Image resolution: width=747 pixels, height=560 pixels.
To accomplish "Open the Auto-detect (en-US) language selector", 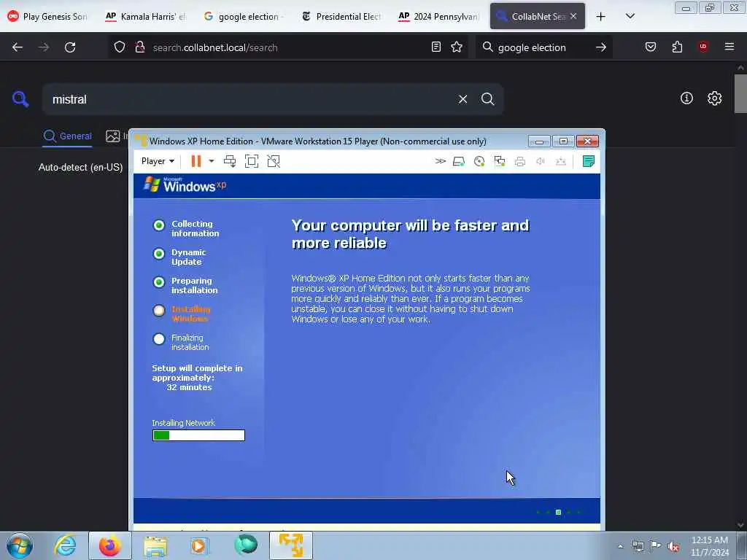I will (80, 168).
